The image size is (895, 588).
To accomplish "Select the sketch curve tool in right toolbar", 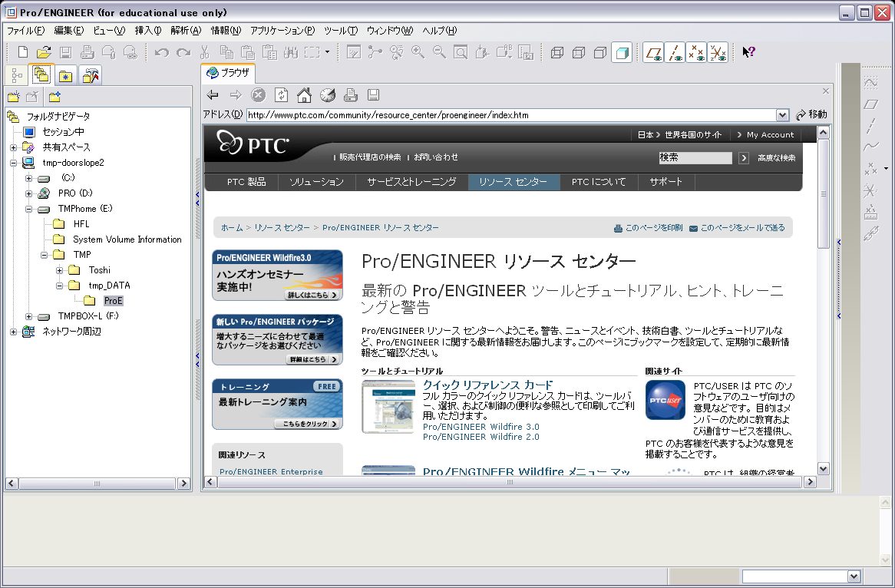I will pos(870,84).
